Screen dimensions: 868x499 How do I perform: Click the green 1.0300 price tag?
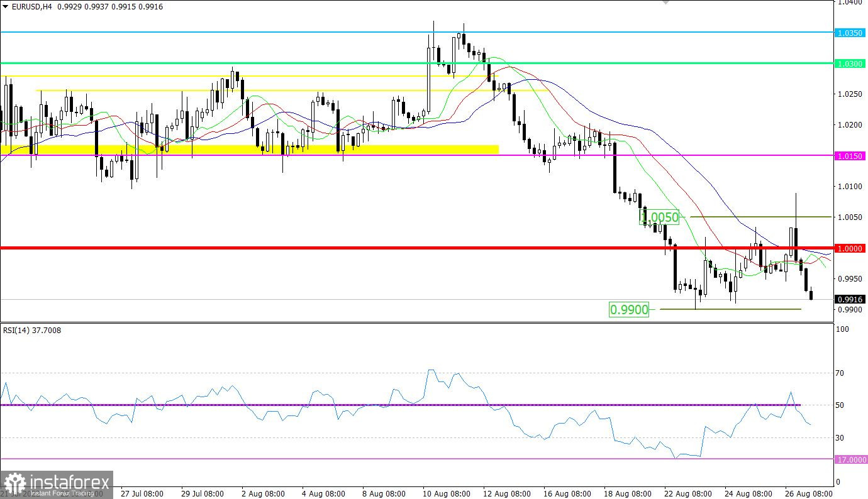click(850, 63)
